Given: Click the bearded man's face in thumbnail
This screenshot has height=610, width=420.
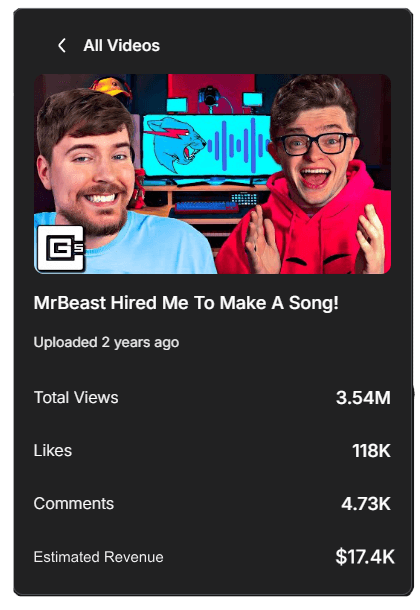Looking at the screenshot, I should point(91,171).
